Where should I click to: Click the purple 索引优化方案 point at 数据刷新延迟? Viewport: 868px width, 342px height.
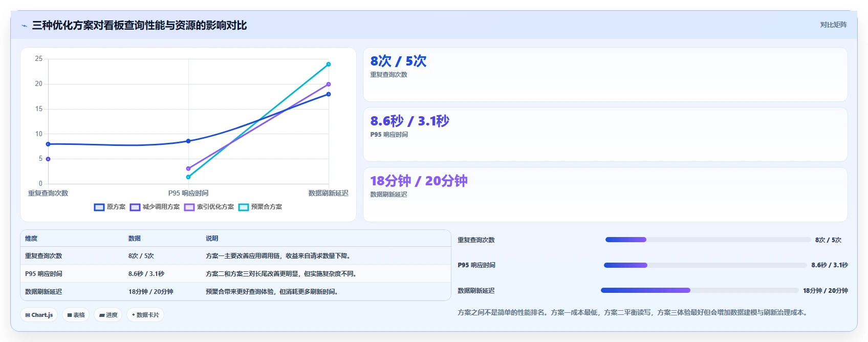click(x=329, y=84)
